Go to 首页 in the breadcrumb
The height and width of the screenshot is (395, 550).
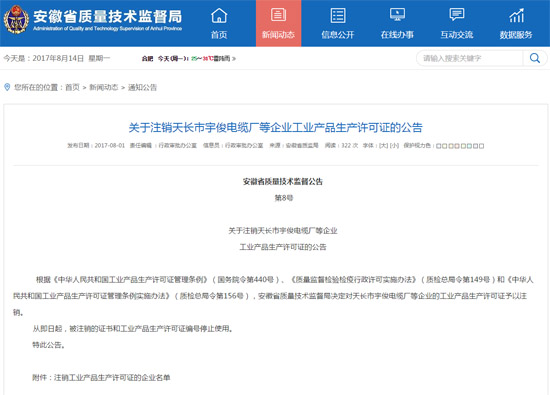(73, 87)
